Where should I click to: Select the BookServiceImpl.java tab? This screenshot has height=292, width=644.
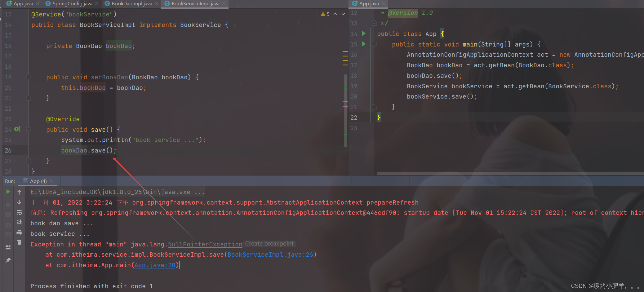point(195,4)
